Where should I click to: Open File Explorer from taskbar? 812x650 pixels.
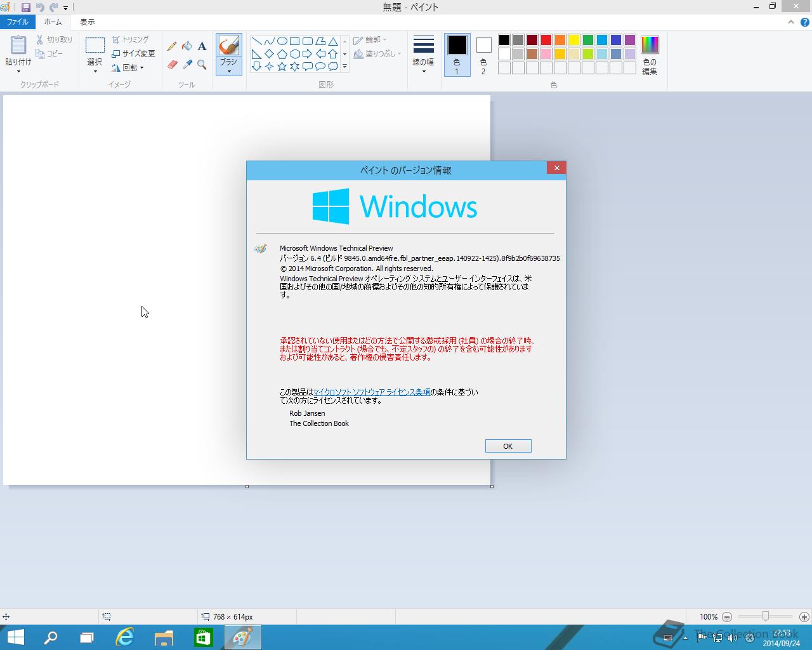(x=164, y=637)
